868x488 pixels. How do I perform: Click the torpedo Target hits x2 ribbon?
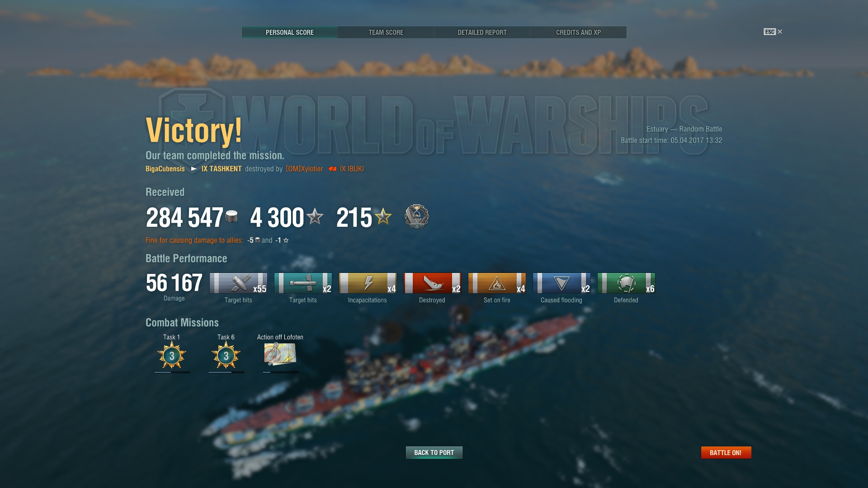303,283
